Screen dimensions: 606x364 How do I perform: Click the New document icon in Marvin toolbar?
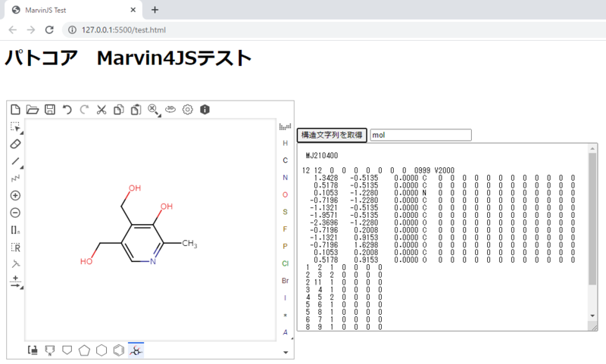(15, 110)
